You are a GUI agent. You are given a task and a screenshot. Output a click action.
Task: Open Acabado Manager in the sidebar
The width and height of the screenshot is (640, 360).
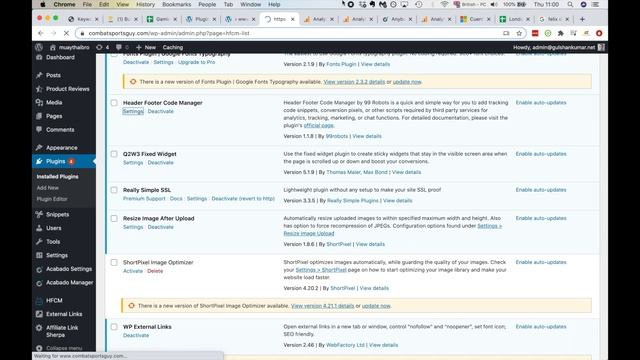coord(69,282)
